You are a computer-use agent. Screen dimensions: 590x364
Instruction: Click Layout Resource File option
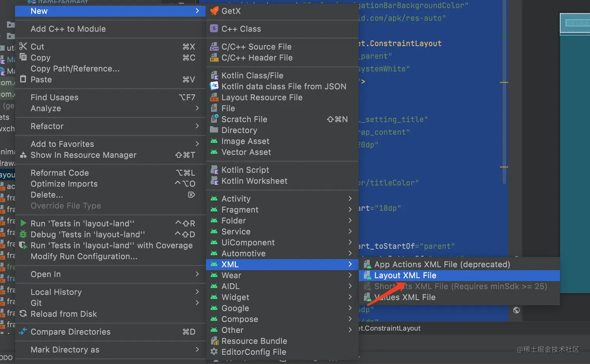tap(262, 97)
